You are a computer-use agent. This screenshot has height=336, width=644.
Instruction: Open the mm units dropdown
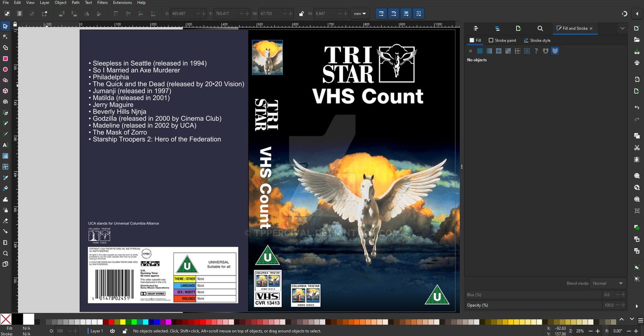[360, 14]
